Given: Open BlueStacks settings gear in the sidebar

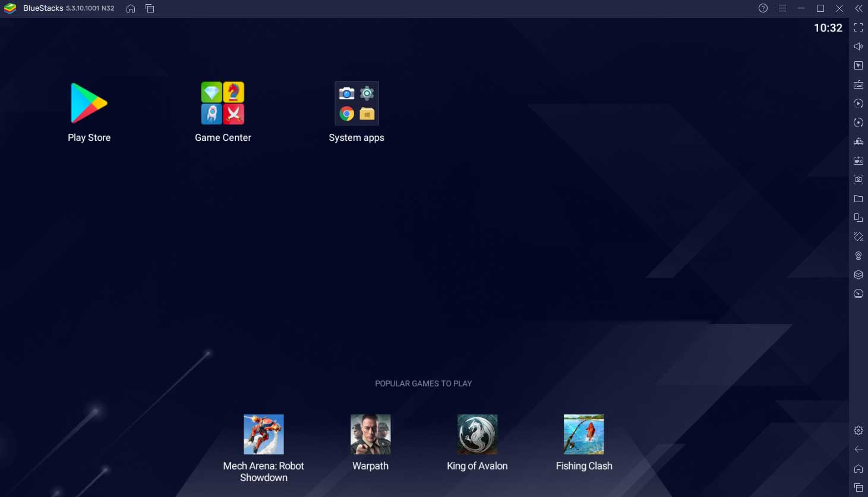Looking at the screenshot, I should [x=858, y=430].
